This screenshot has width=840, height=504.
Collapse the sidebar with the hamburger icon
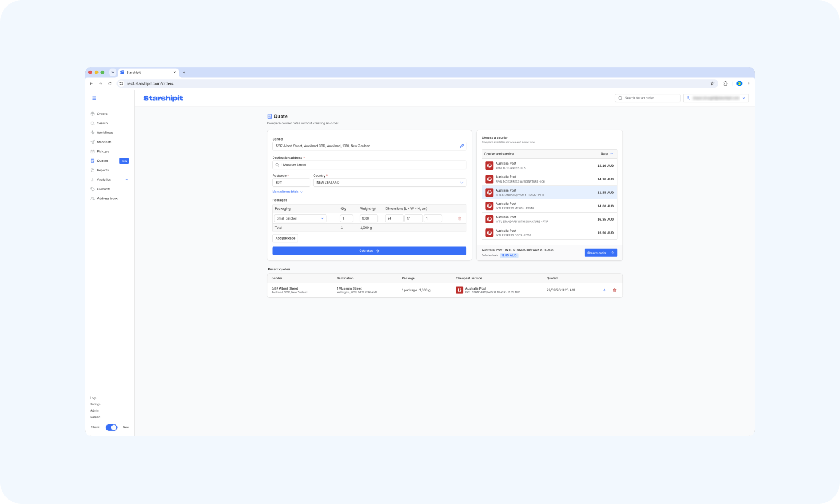pyautogui.click(x=94, y=98)
